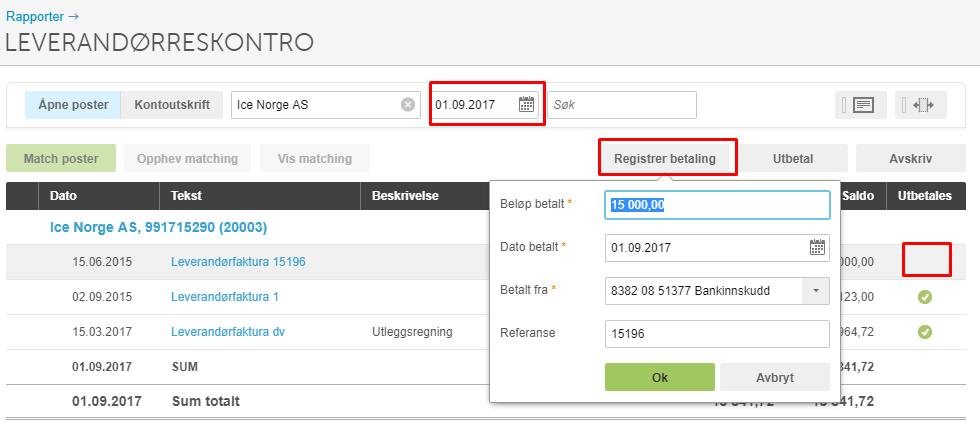Open the Rapporter breadcrumb link
Image resolution: width=980 pixels, height=428 pixels.
point(42,16)
